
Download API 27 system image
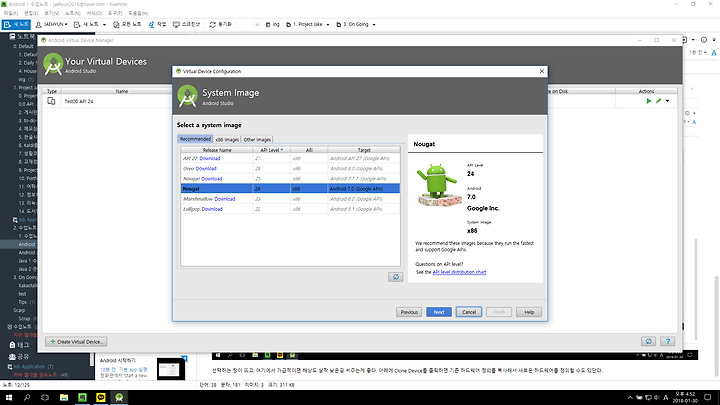click(x=210, y=158)
